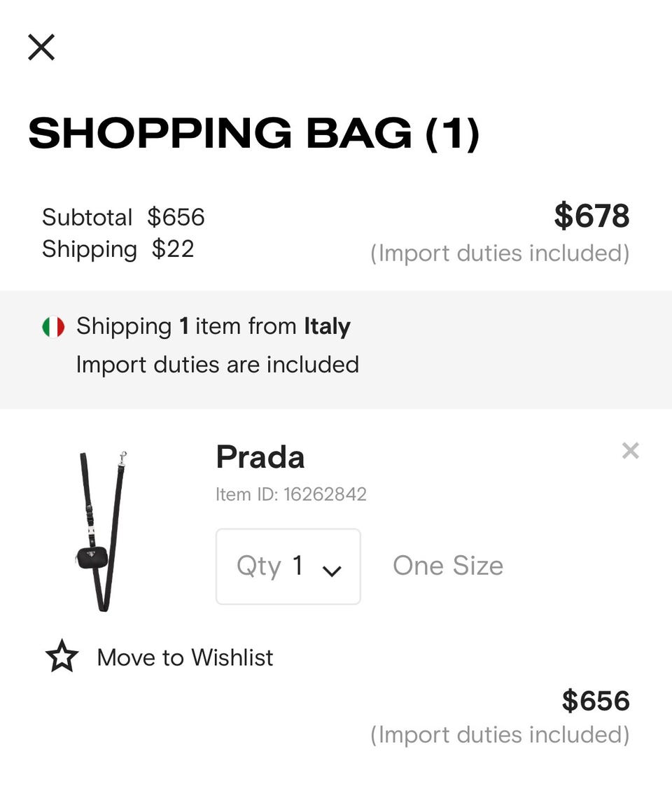Click the Prada brand name
Screen dimensions: 672x808
tap(260, 457)
